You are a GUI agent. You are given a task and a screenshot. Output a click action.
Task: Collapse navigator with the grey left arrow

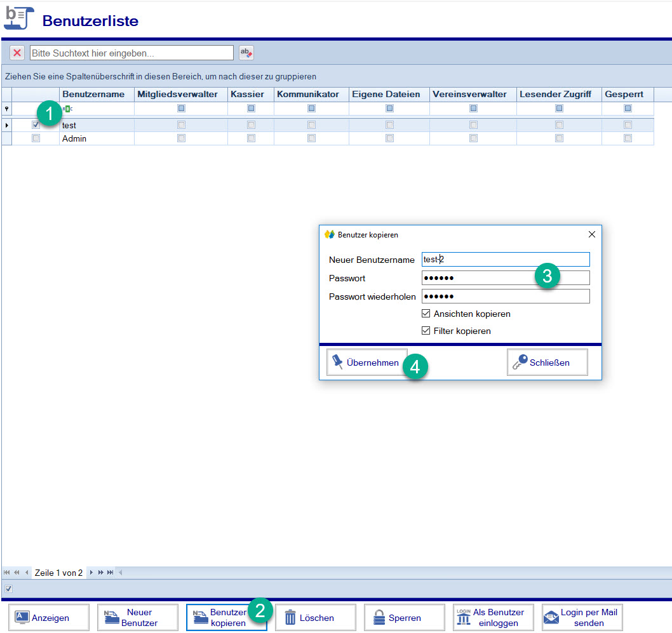121,573
